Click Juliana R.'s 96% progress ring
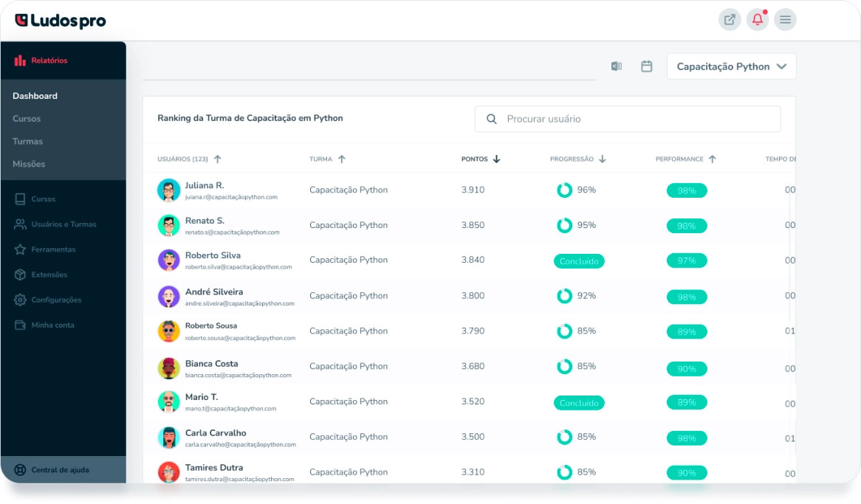The width and height of the screenshot is (861, 504). pyautogui.click(x=564, y=190)
